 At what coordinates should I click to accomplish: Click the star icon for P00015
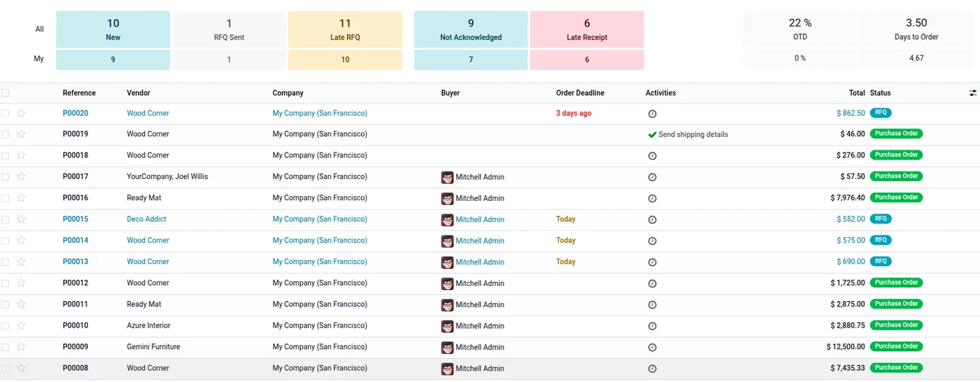point(21,219)
